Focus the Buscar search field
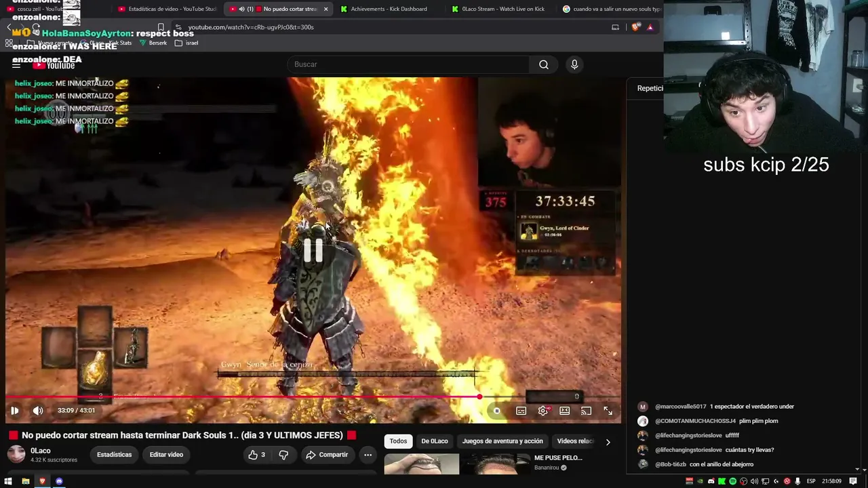Viewport: 868px width, 488px height. (x=409, y=64)
